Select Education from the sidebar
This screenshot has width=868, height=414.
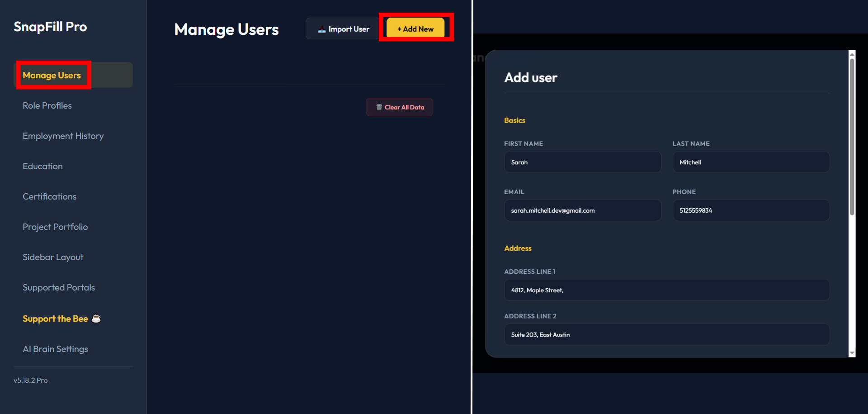click(x=42, y=166)
